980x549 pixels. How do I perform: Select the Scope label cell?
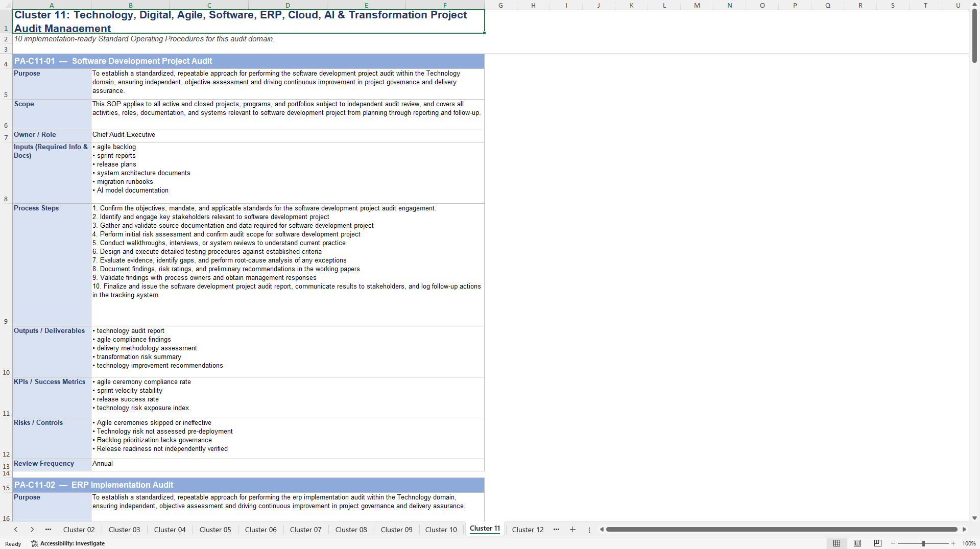coord(52,114)
